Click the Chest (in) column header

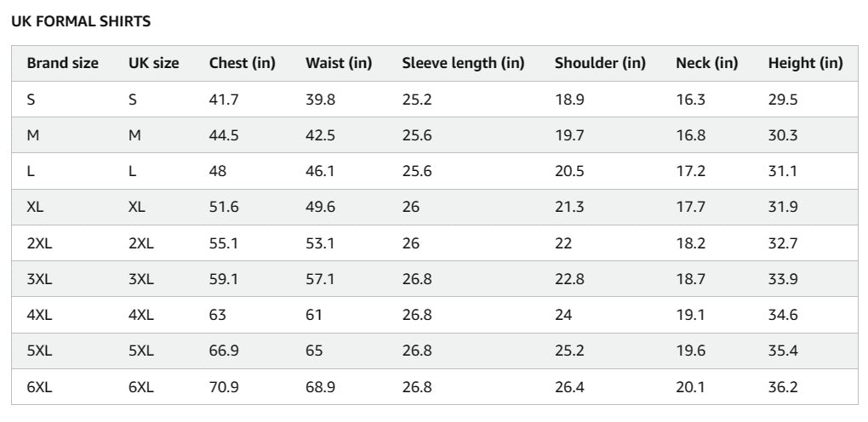pos(242,63)
